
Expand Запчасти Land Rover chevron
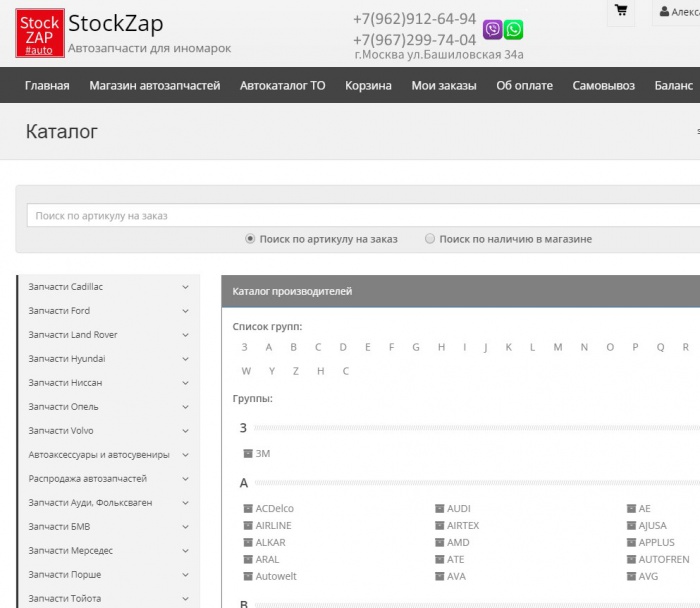(x=185, y=335)
